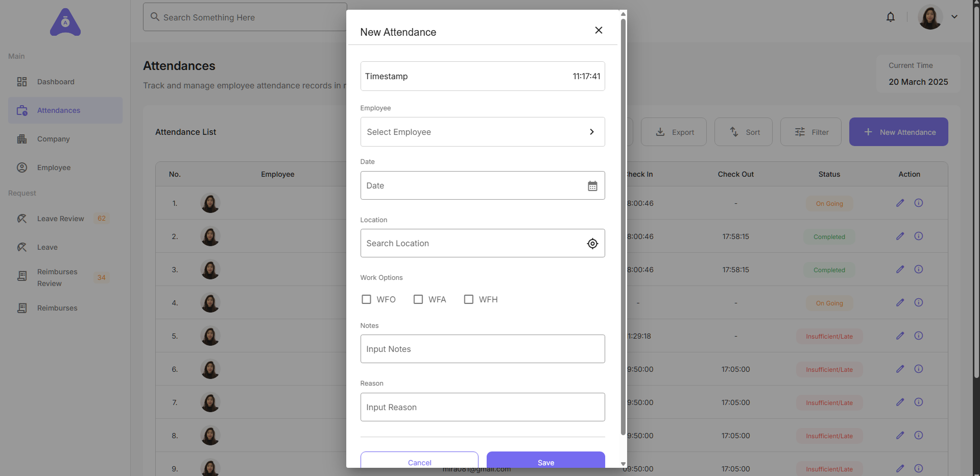Click the Export button

tap(674, 132)
